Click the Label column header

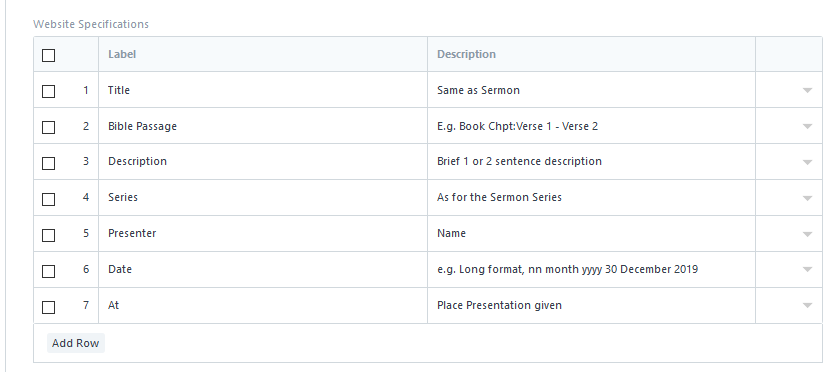click(122, 54)
